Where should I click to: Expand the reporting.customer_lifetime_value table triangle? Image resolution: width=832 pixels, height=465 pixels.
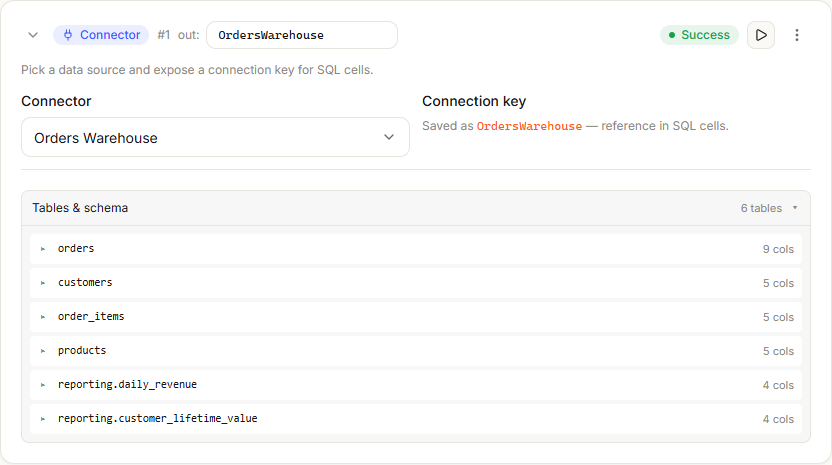[43, 419]
